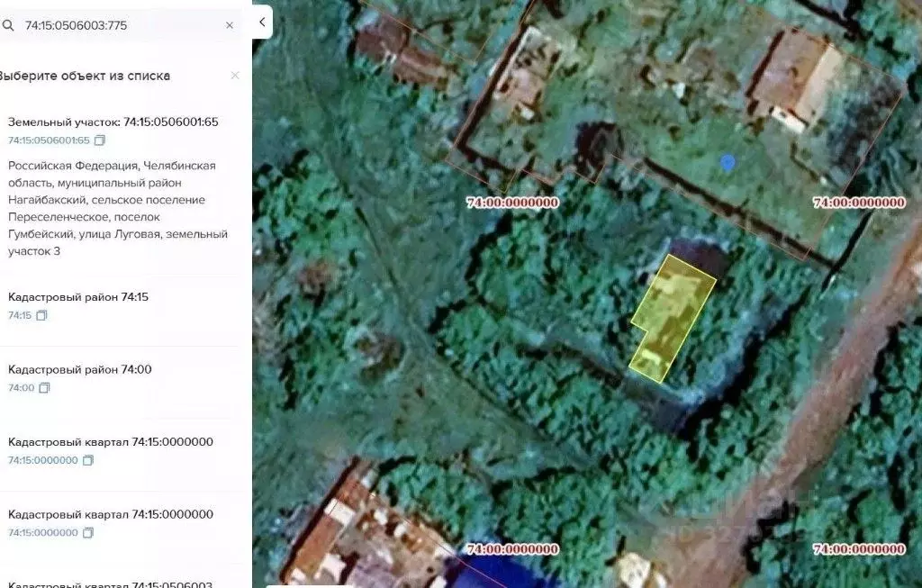Copy the 74:00 district number
This screenshot has width=922, height=588.
(44, 388)
